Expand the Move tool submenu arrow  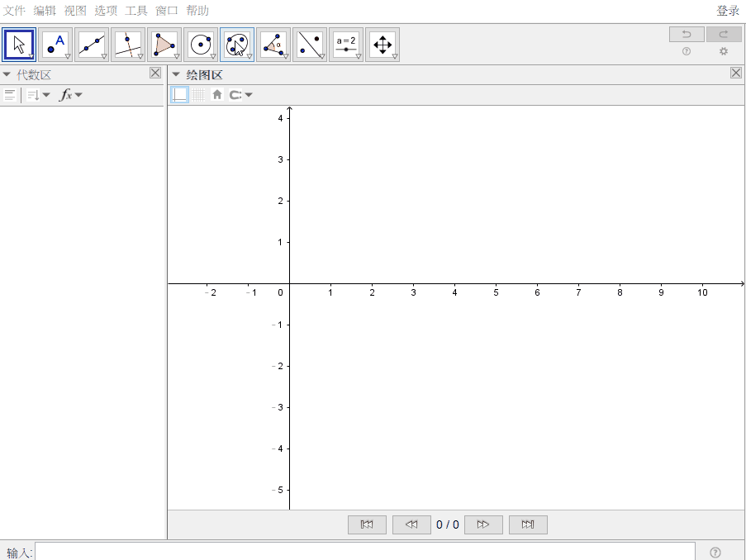pos(31,57)
